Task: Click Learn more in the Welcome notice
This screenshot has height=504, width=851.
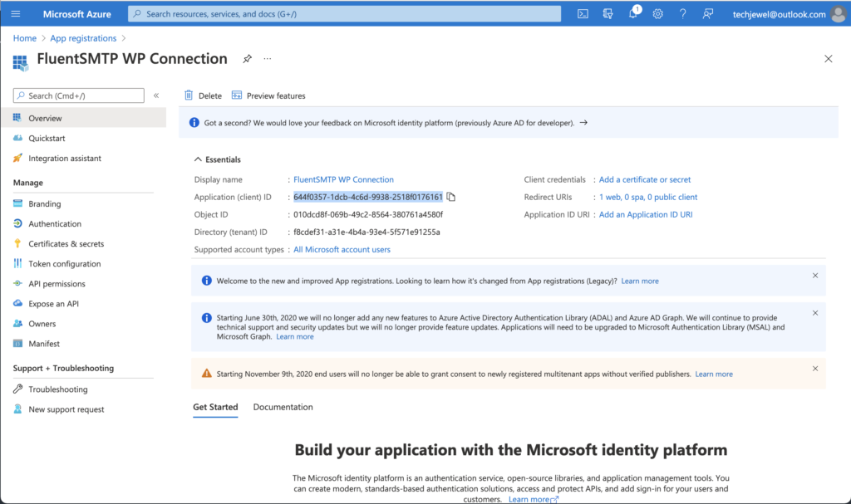Action: (x=640, y=281)
